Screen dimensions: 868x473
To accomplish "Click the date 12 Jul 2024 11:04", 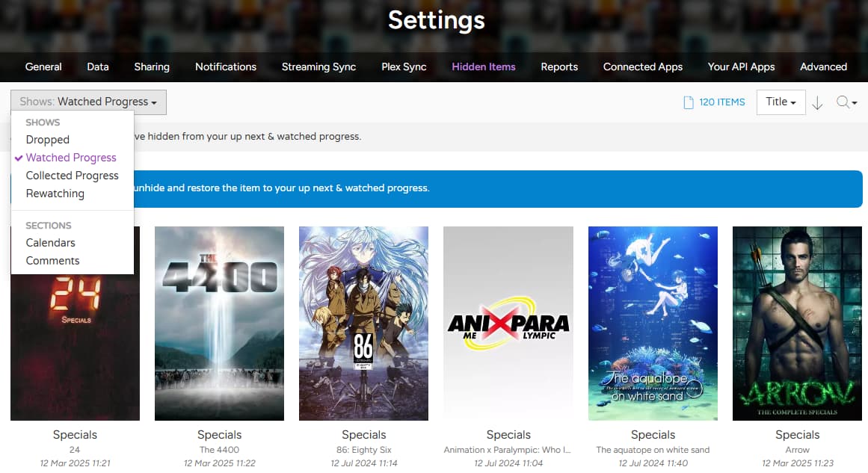I will click(508, 463).
